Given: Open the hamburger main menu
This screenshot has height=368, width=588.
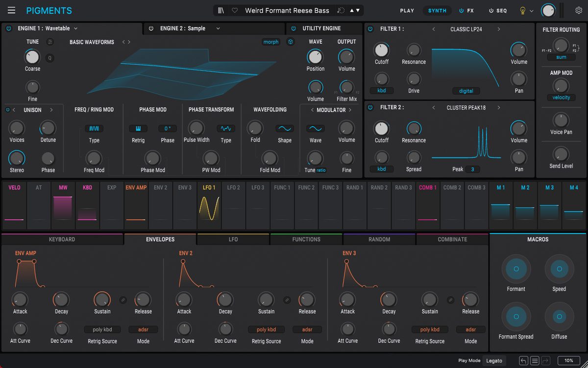Looking at the screenshot, I should pos(11,10).
